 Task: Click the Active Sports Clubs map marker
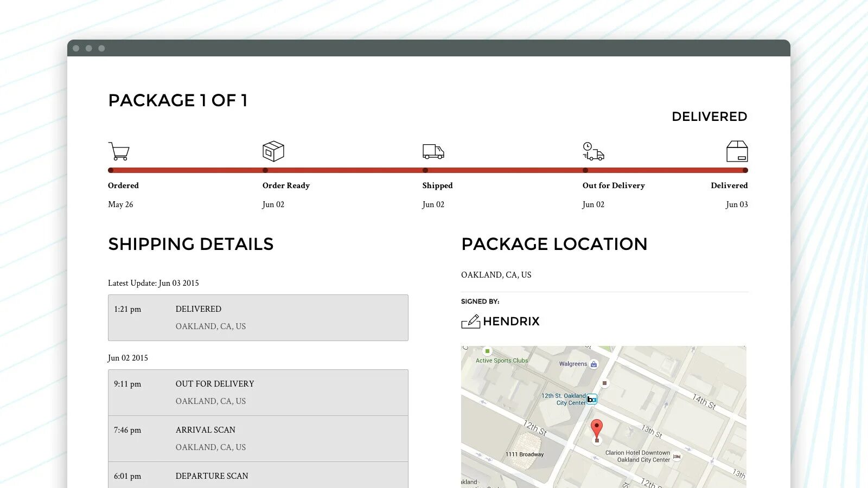coord(487,351)
